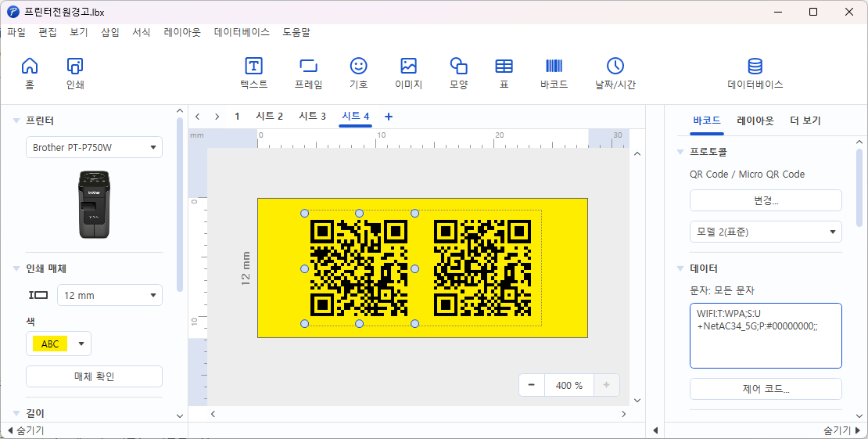Click the P-touch Editor app logo

(13, 12)
